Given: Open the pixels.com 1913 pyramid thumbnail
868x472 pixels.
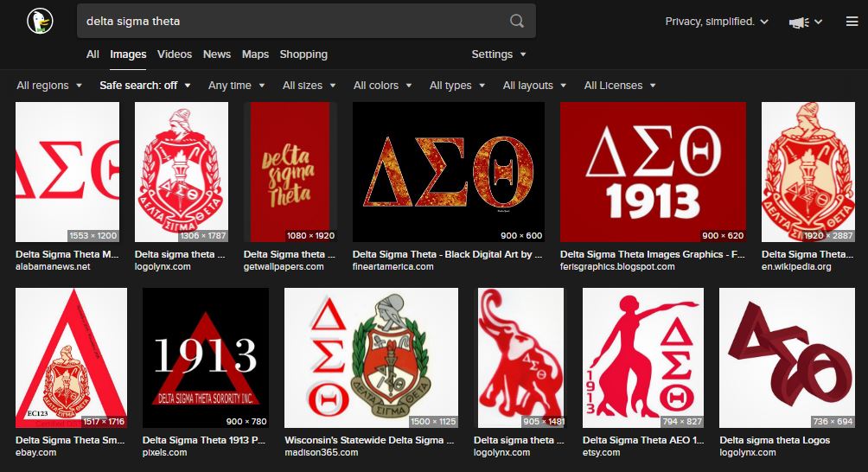Looking at the screenshot, I should coord(206,358).
